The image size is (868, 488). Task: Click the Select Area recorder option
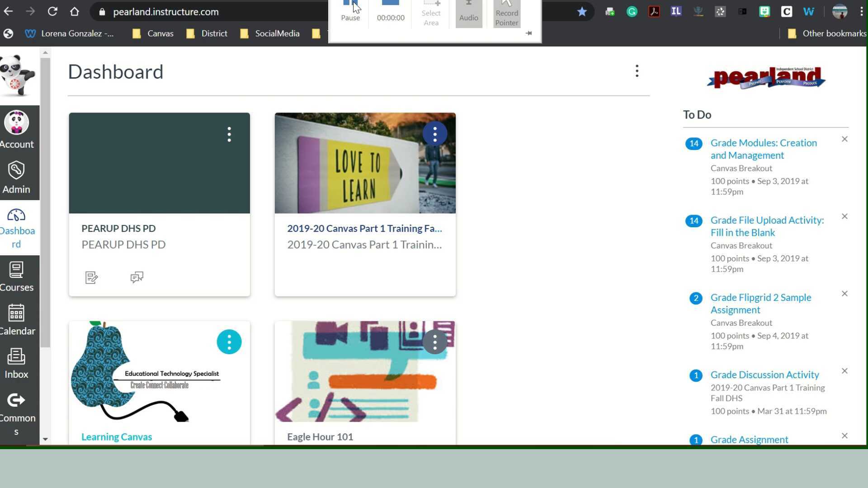click(431, 14)
